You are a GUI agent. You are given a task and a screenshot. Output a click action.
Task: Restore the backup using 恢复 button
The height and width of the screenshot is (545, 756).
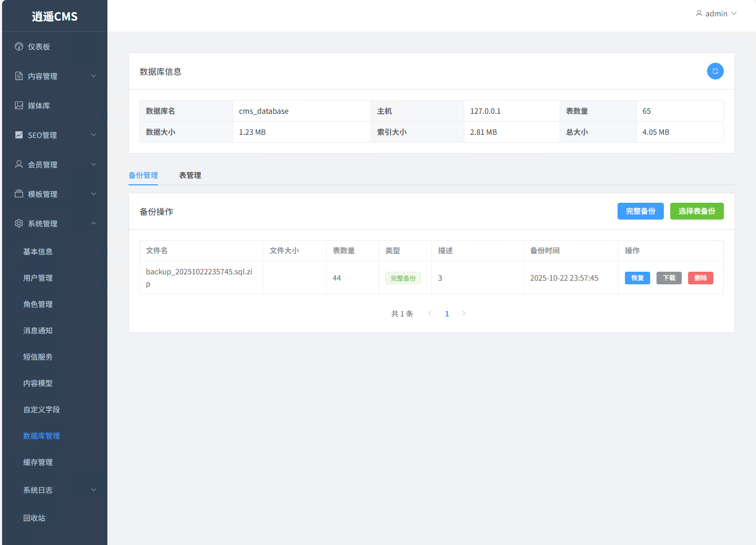(637, 278)
